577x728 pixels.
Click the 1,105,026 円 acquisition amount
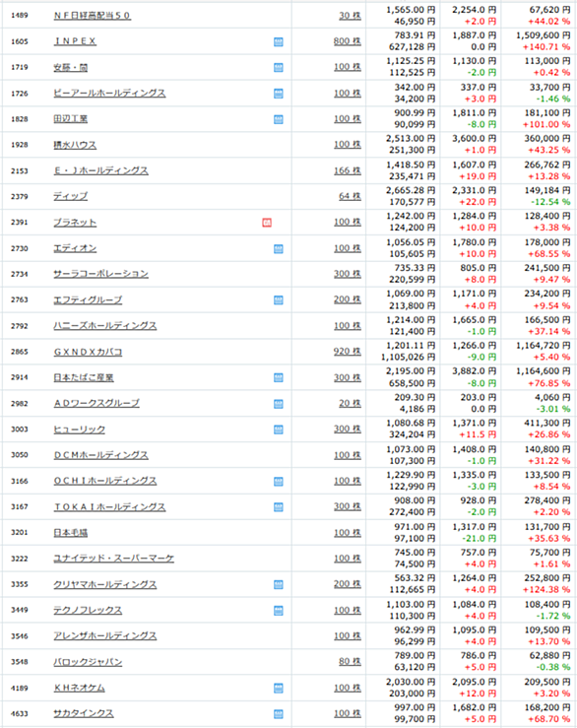coord(409,357)
